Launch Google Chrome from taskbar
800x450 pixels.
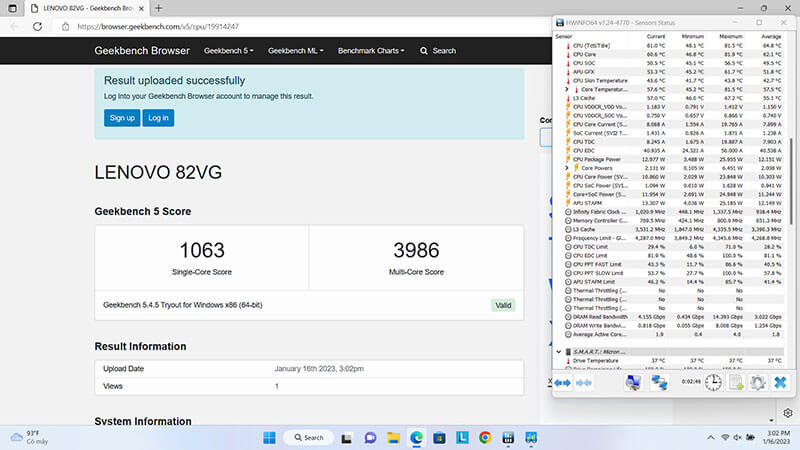pyautogui.click(x=485, y=438)
